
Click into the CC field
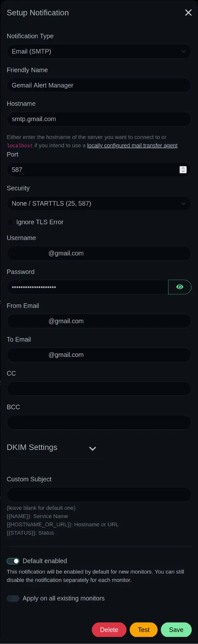click(x=99, y=389)
